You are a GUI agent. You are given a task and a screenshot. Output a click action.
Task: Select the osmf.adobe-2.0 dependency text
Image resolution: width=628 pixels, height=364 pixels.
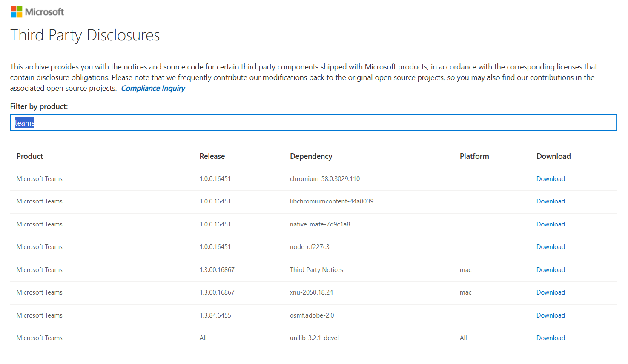pos(312,315)
